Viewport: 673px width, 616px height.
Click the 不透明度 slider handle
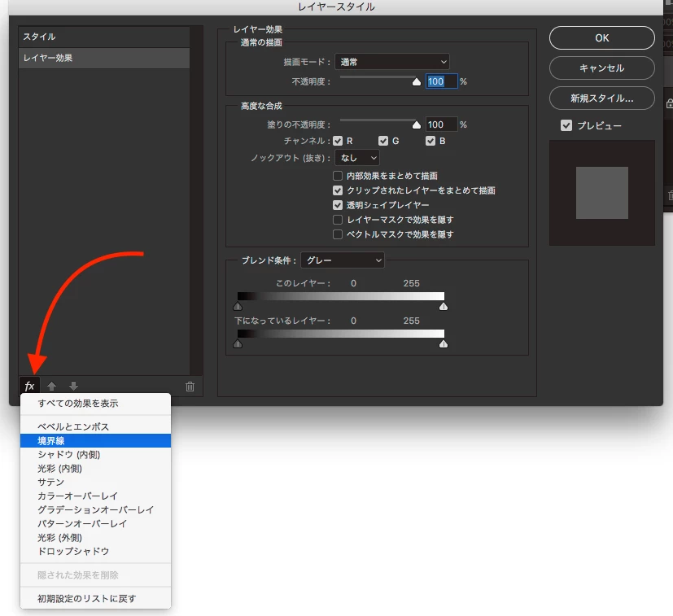coord(417,81)
